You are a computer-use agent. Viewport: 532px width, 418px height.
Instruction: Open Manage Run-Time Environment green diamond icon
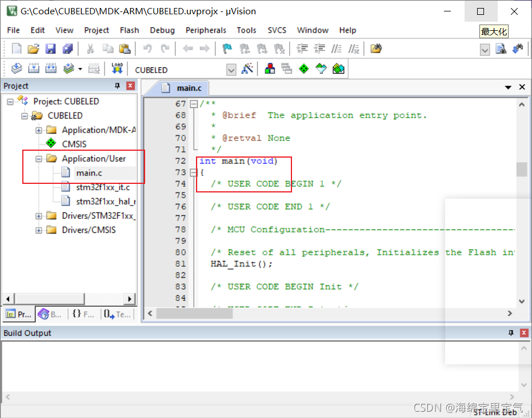[x=304, y=69]
